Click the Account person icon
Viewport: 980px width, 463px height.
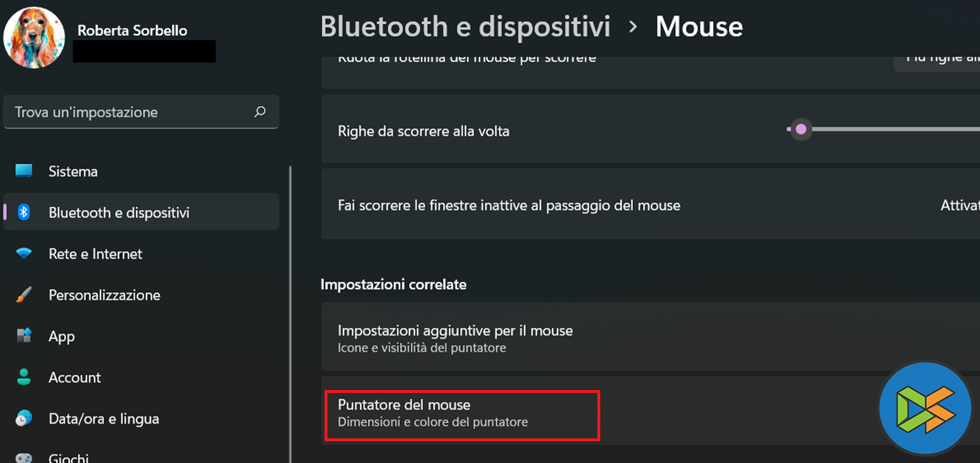(x=24, y=377)
